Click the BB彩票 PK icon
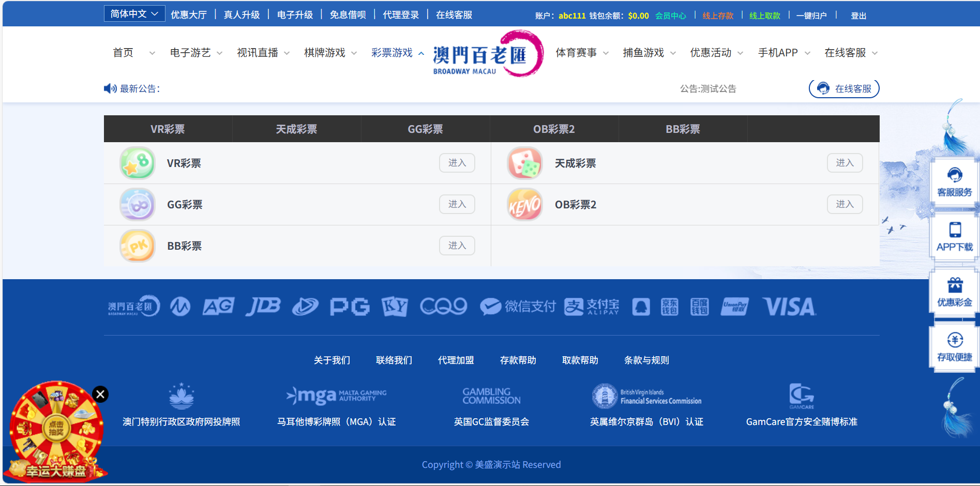Screen dimensions: 980x486 point(138,246)
